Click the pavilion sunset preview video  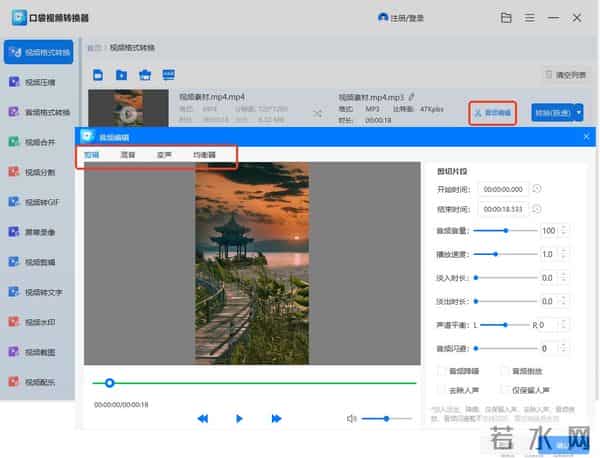(x=252, y=263)
